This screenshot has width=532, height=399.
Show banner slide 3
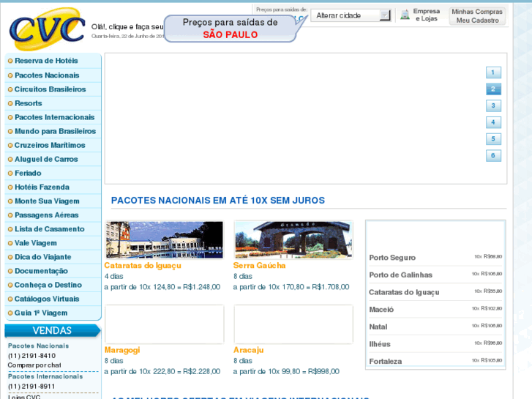click(x=493, y=105)
